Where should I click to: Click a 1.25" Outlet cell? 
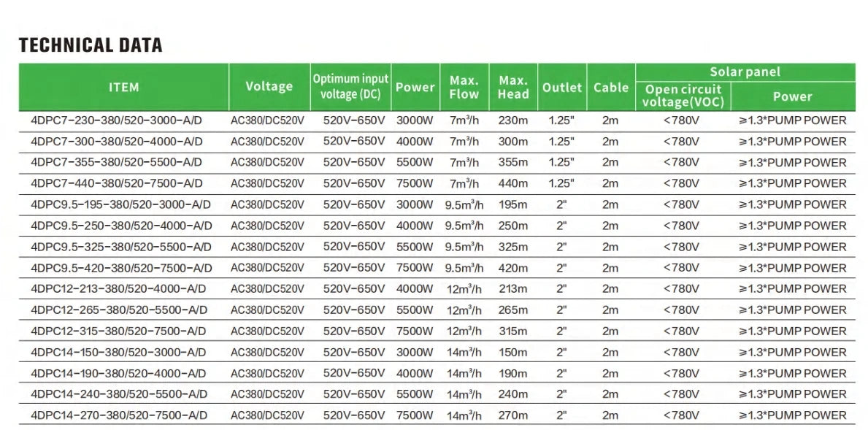tap(562, 120)
